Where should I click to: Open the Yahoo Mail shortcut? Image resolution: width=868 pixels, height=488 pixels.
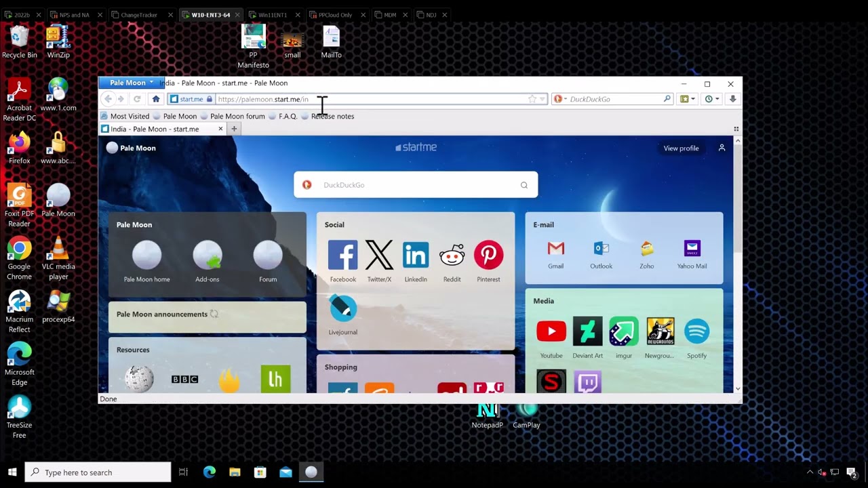click(x=692, y=255)
